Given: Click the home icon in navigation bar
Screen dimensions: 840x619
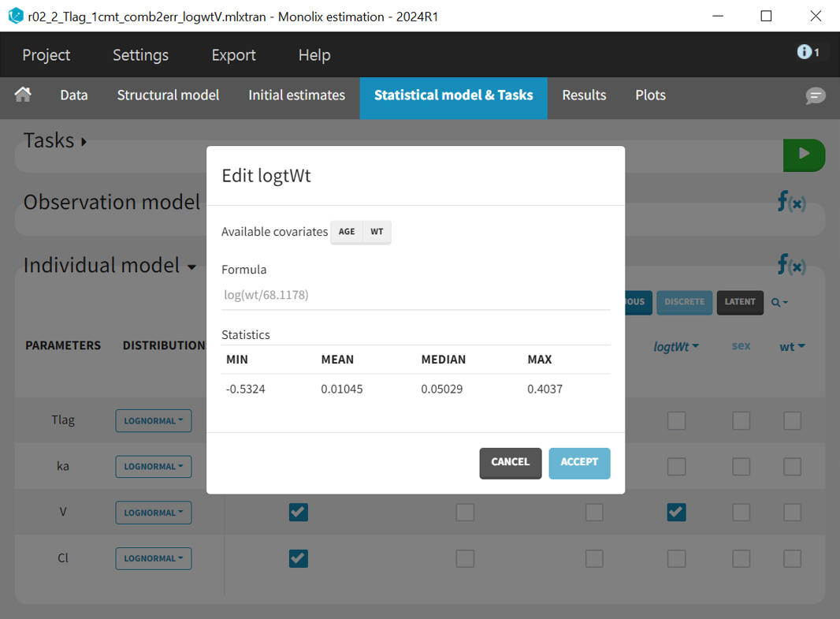Looking at the screenshot, I should (x=23, y=95).
